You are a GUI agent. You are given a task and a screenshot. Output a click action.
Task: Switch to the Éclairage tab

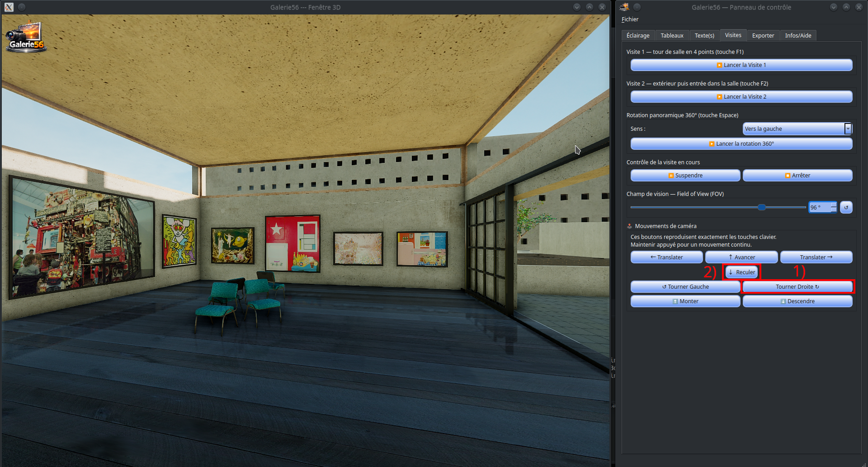coord(638,36)
